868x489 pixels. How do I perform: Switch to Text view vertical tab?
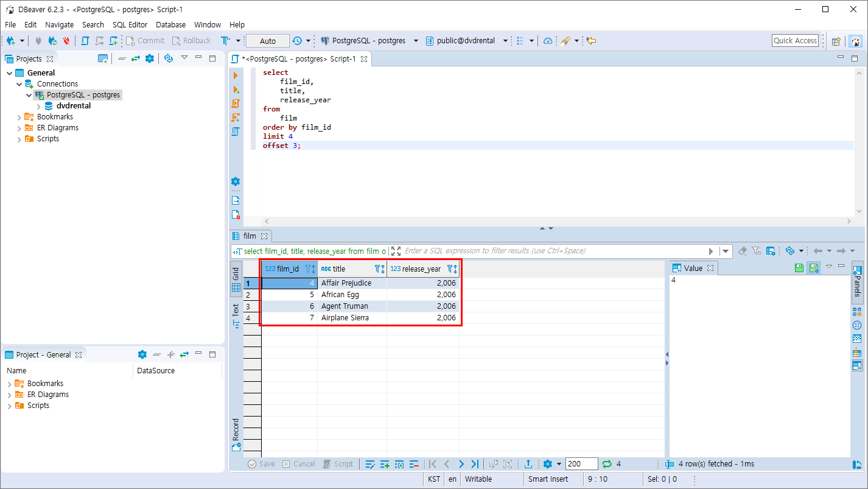point(236,315)
